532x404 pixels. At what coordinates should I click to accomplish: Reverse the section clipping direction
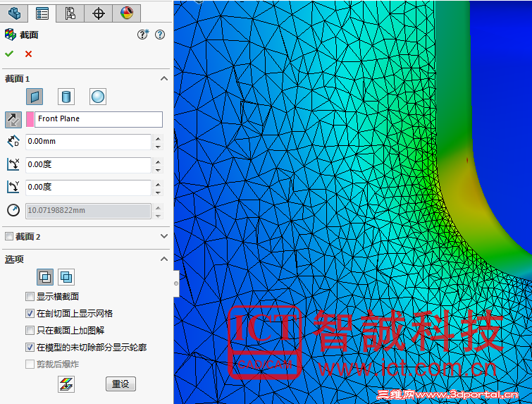click(x=13, y=119)
